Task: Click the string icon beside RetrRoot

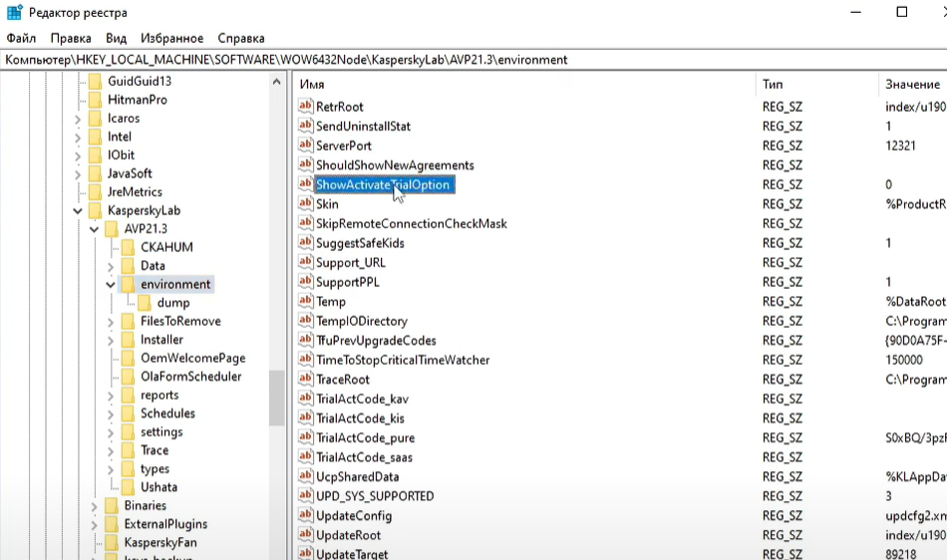Action: click(306, 107)
